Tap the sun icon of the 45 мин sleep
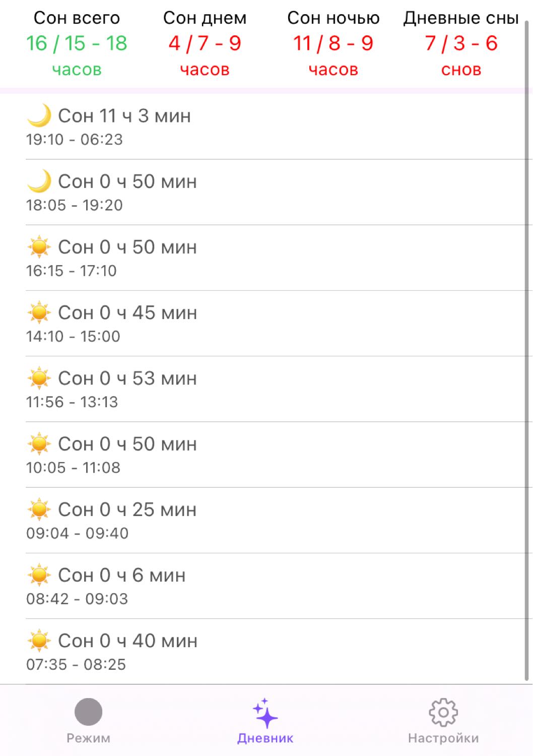This screenshot has width=533, height=756. click(39, 312)
